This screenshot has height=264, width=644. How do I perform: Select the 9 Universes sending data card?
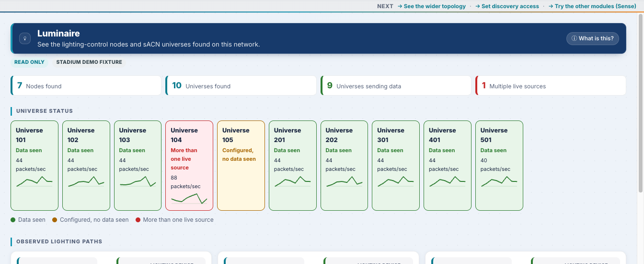point(396,85)
